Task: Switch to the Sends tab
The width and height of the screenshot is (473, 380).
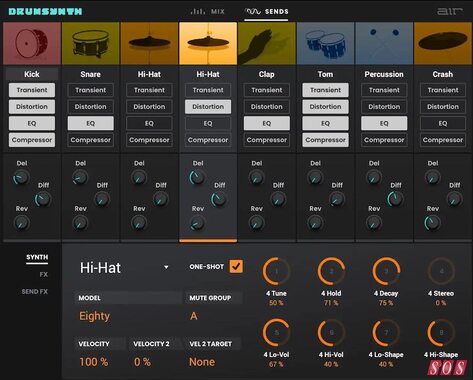Action: coord(266,12)
